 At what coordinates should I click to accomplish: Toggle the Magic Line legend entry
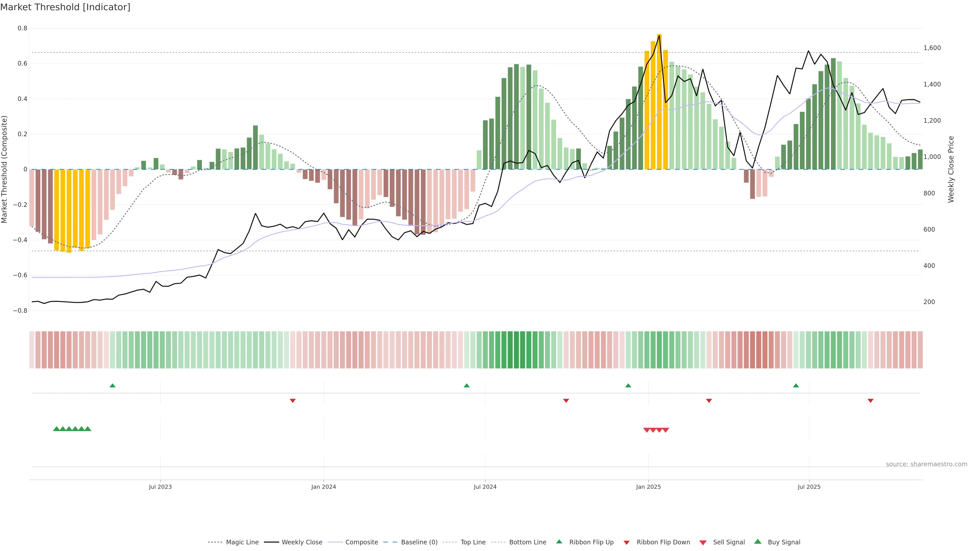pyautogui.click(x=242, y=542)
